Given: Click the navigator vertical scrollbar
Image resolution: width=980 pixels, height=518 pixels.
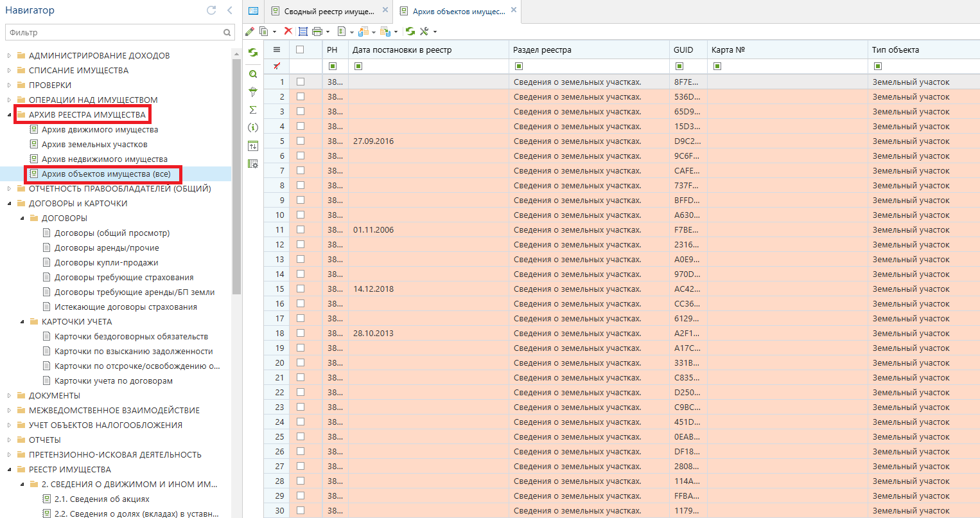Looking at the screenshot, I should (x=236, y=177).
